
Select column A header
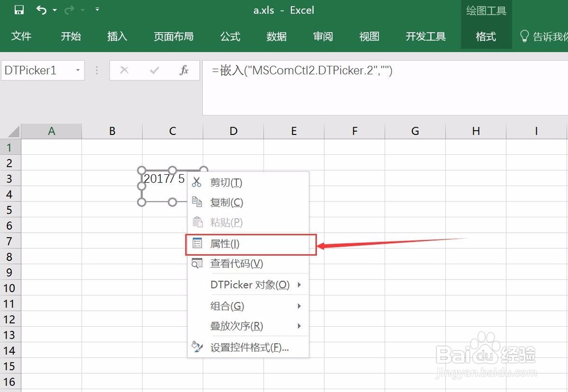pos(52,131)
